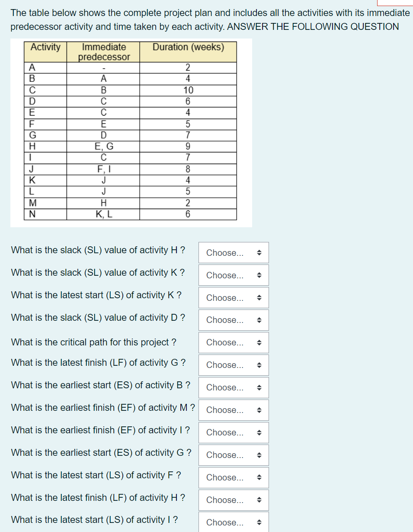The width and height of the screenshot is (413, 532).
Task: Open the earliest start dropdown for activity B
Action: [x=234, y=387]
